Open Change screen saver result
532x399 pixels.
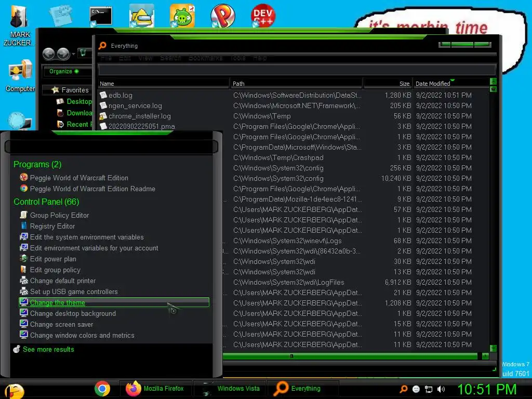pyautogui.click(x=61, y=324)
